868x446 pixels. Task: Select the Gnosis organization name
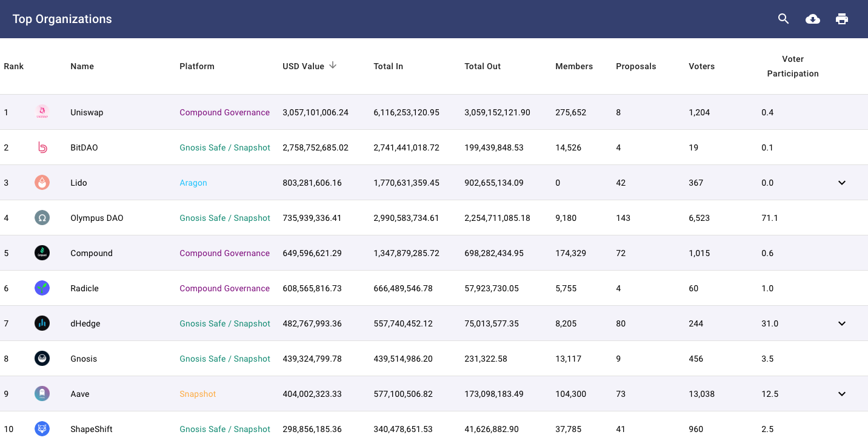(x=84, y=359)
